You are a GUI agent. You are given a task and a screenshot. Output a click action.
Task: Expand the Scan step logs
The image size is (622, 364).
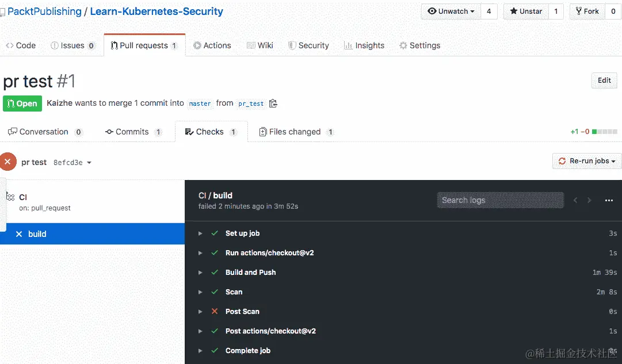tap(200, 292)
